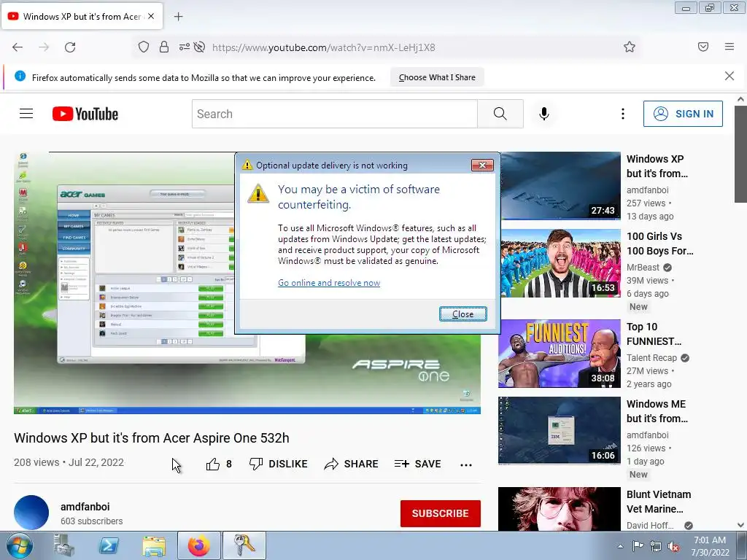The image size is (747, 560).
Task: Dismiss the Firefox data notification bar
Action: point(729,76)
